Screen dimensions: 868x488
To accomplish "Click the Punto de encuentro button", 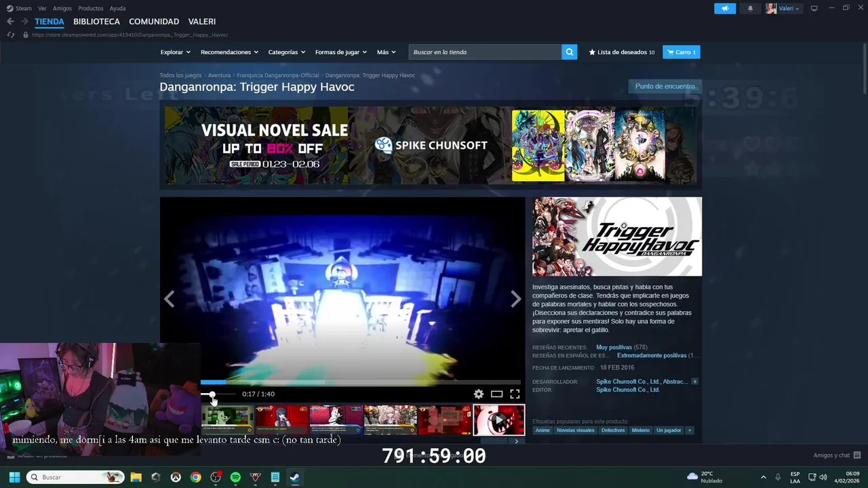I will [665, 86].
